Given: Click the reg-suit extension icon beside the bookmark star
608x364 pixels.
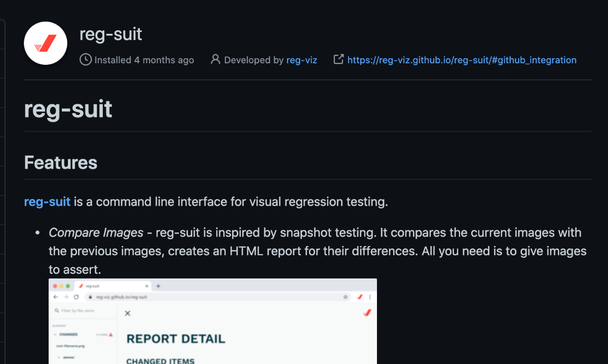Looking at the screenshot, I should 359,297.
